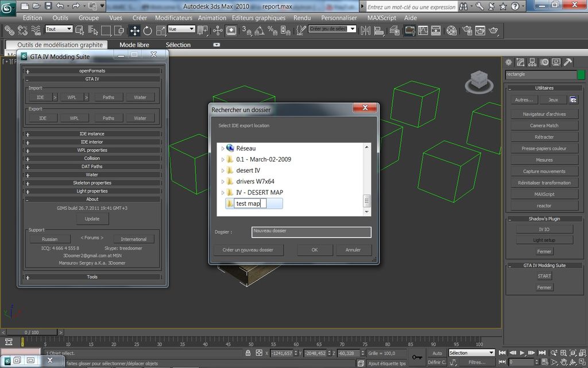Image resolution: width=588 pixels, height=368 pixels.
Task: Toggle the Window/Crossing selection button
Action: point(119,30)
